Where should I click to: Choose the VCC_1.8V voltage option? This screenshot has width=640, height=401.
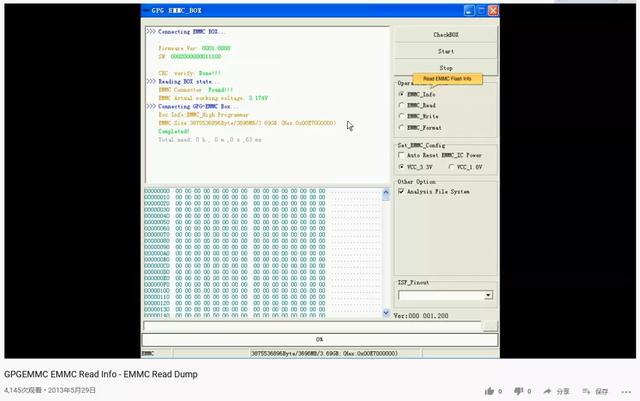point(451,167)
